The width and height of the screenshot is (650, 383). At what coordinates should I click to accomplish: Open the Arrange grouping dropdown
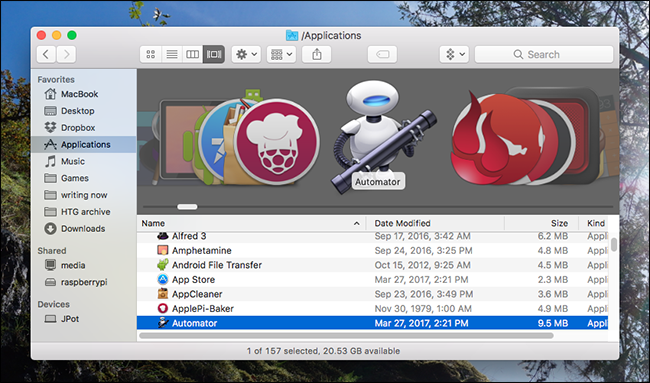(281, 54)
